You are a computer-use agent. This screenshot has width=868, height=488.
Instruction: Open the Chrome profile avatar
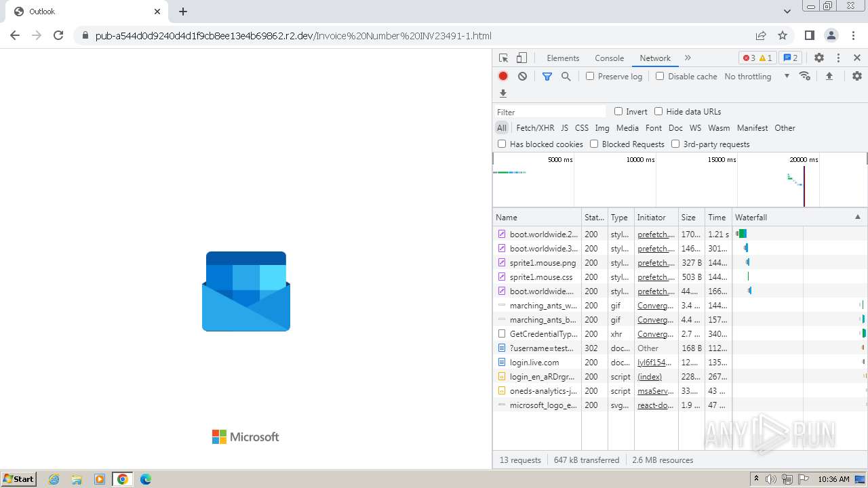tap(831, 35)
